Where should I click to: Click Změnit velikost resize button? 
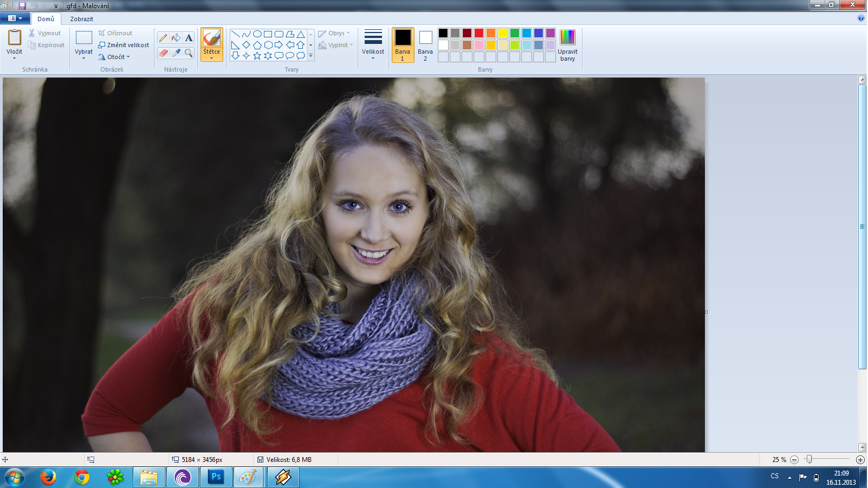tap(124, 45)
